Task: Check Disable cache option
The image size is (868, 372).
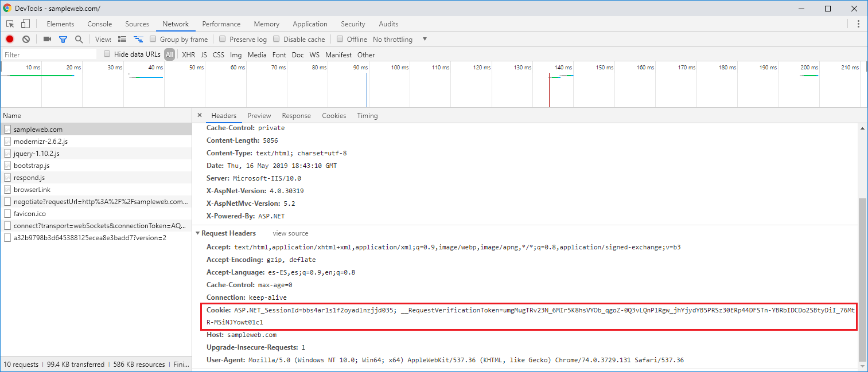Action: coord(277,39)
